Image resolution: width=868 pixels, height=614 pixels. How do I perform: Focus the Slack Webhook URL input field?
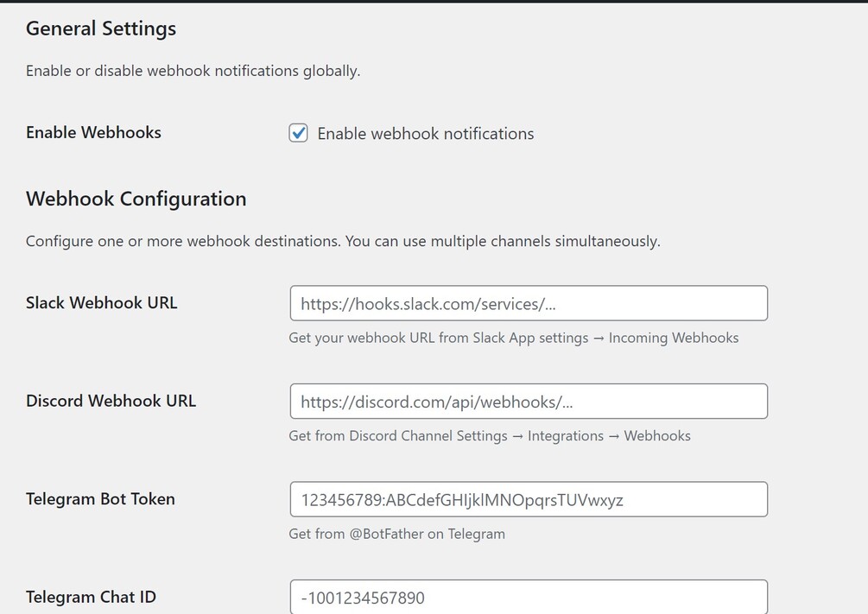pos(529,304)
